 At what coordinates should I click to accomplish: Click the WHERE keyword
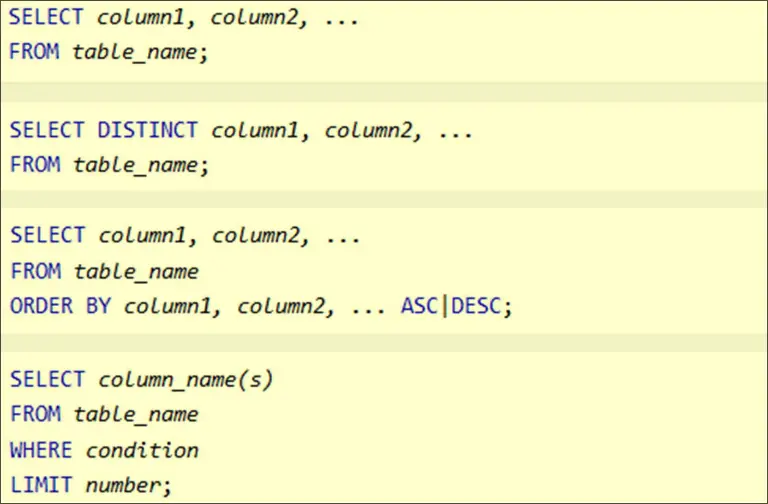41,450
